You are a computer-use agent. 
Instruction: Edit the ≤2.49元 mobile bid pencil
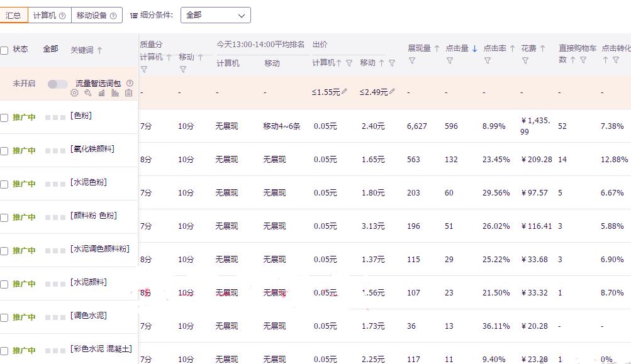pos(392,92)
